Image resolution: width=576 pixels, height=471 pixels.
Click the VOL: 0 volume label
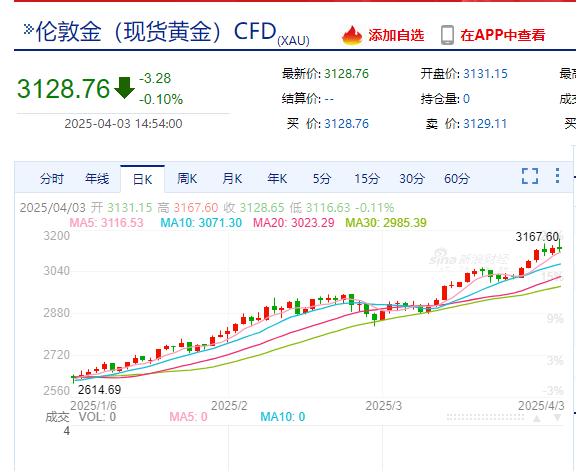point(97,417)
